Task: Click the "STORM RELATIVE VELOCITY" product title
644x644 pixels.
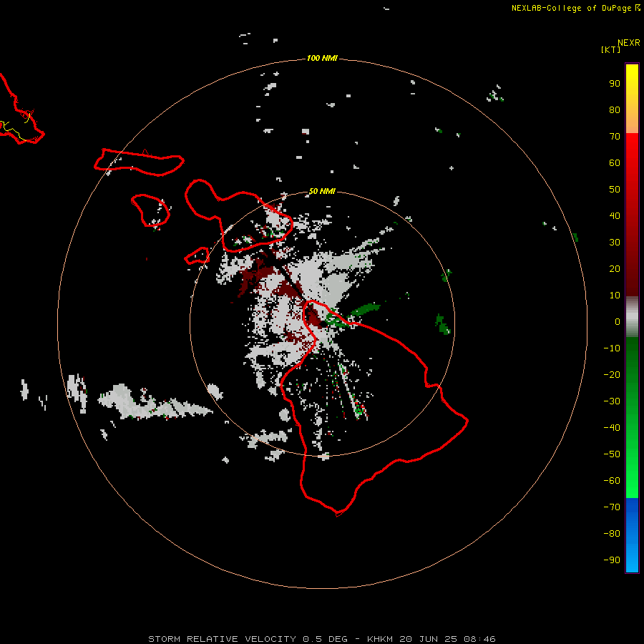Action: tap(223, 639)
